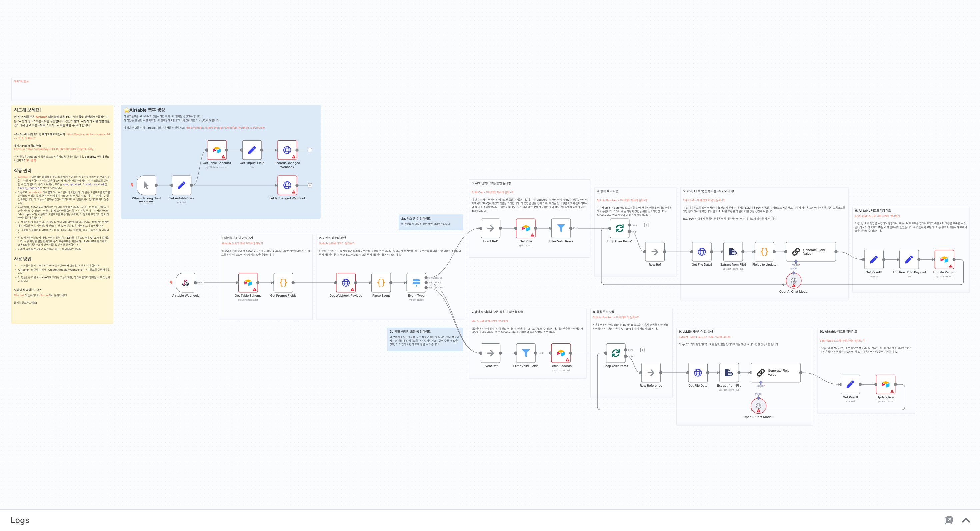This screenshot has width=980, height=531.
Task: Add node on Loop Over Items1 done output
Action: pos(646,225)
